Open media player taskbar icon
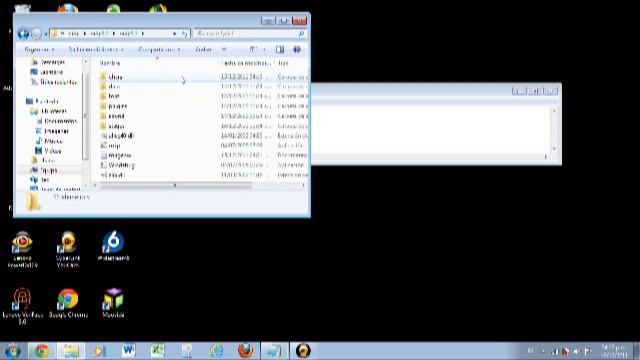This screenshot has width=640, height=360. tap(99, 351)
